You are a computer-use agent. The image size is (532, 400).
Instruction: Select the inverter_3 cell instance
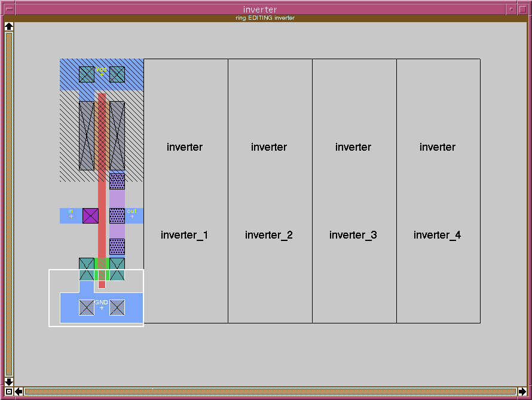[354, 191]
